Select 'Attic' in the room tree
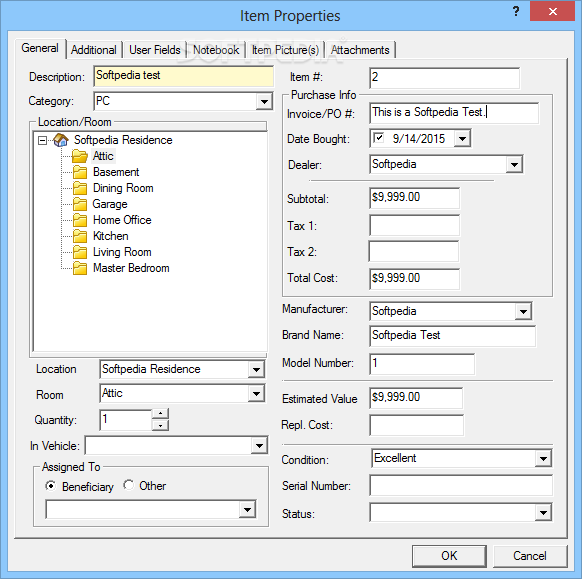Screen dimensions: 582x579 tap(103, 156)
